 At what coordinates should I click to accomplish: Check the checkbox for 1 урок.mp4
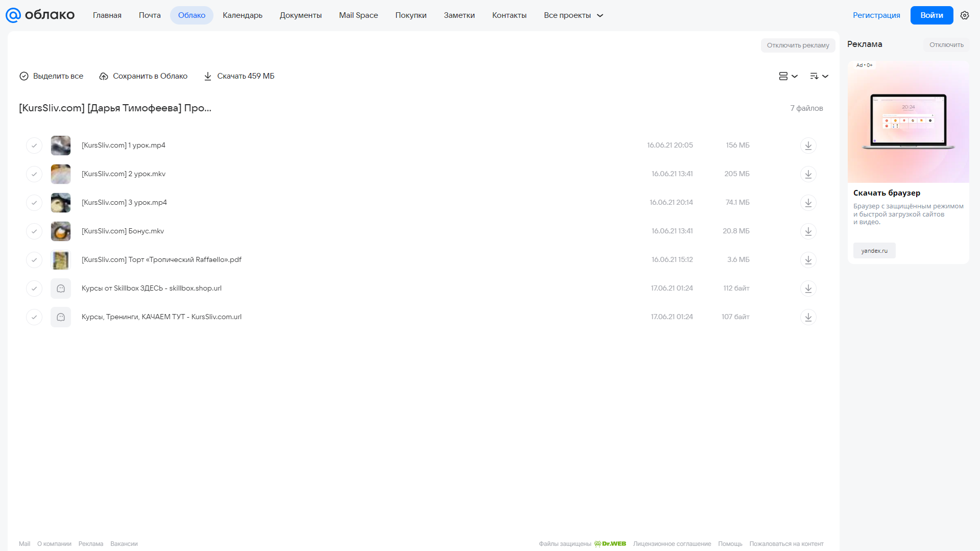(34, 146)
